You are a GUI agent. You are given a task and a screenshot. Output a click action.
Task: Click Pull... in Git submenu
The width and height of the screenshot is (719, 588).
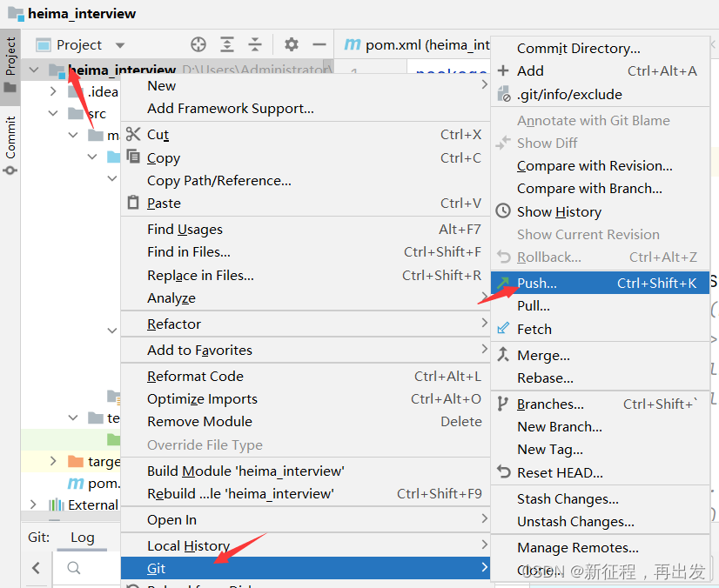(x=601, y=305)
